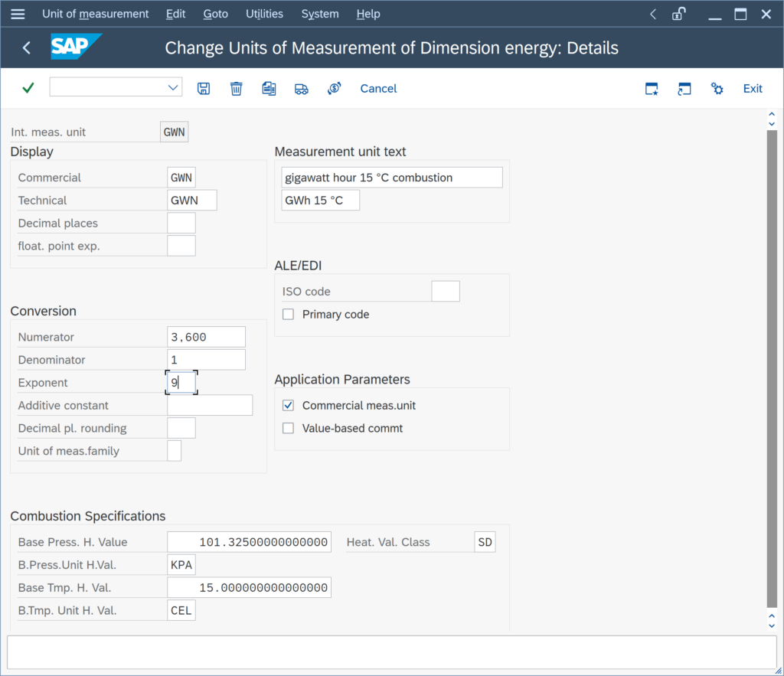Viewport: 784px width, 676px height.
Task: Click the Conversion section heading
Action: tap(44, 311)
